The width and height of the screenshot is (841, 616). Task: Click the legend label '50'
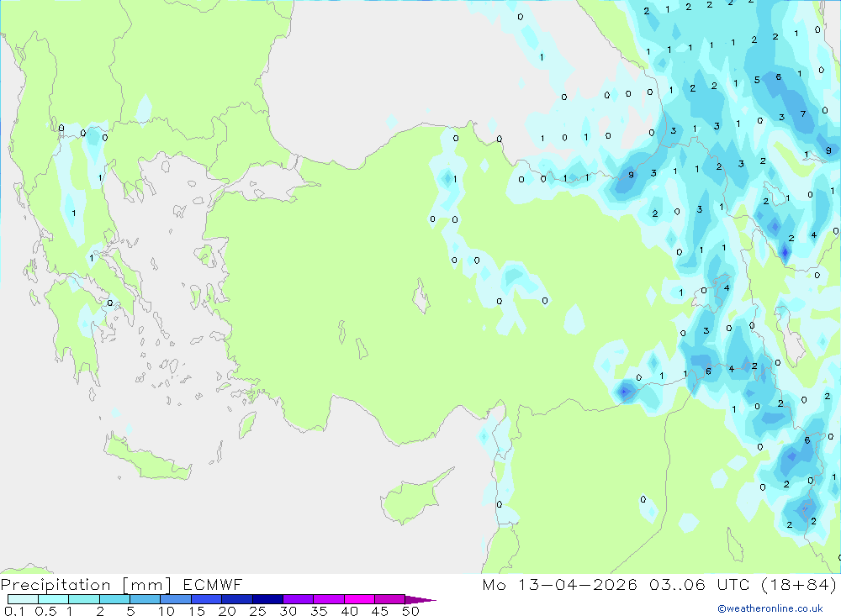(x=410, y=611)
